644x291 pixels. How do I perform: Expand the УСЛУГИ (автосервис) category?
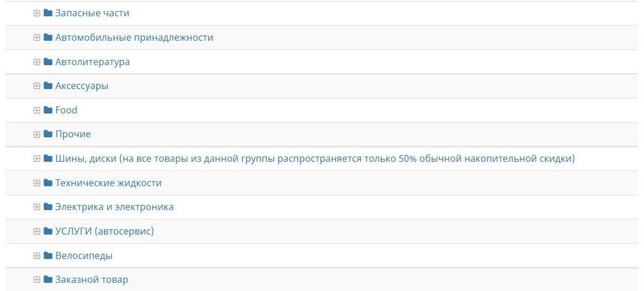pyautogui.click(x=37, y=231)
